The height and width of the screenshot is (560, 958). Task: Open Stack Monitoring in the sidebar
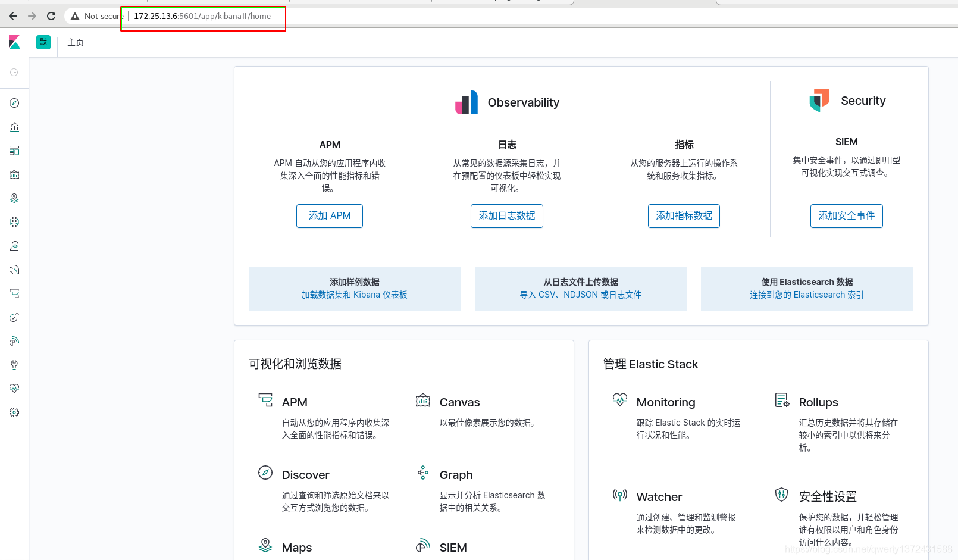[x=14, y=389]
